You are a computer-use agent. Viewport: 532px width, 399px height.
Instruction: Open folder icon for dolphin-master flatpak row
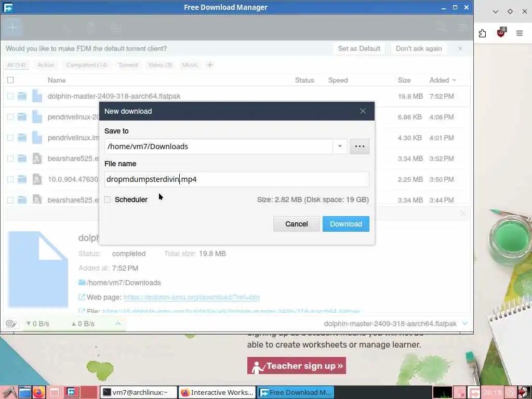point(22,96)
